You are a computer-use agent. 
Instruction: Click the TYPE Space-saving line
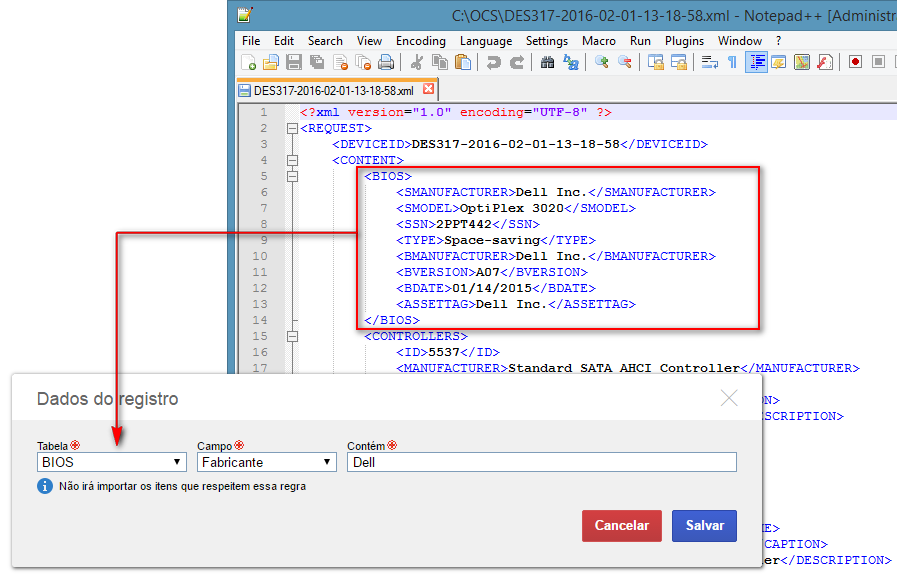(495, 240)
